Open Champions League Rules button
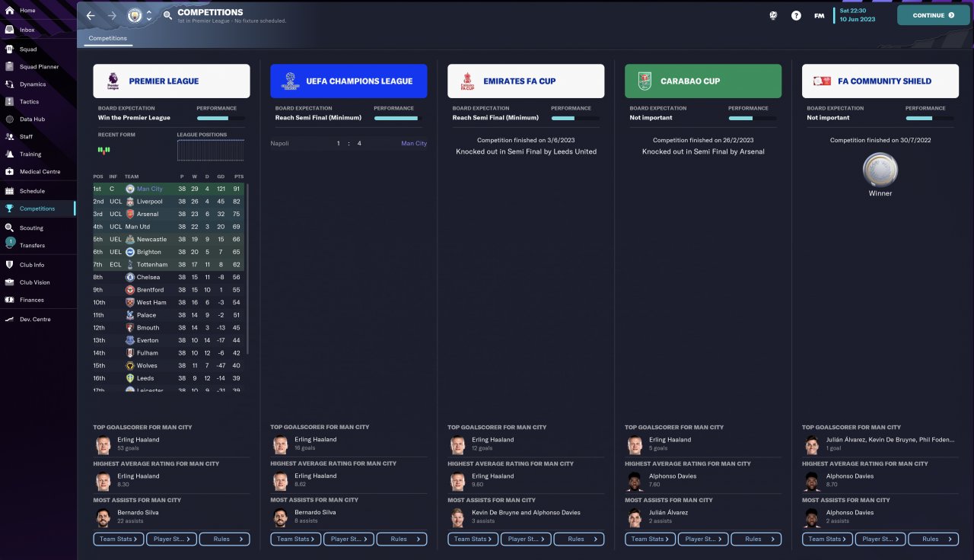974x560 pixels. (x=402, y=539)
